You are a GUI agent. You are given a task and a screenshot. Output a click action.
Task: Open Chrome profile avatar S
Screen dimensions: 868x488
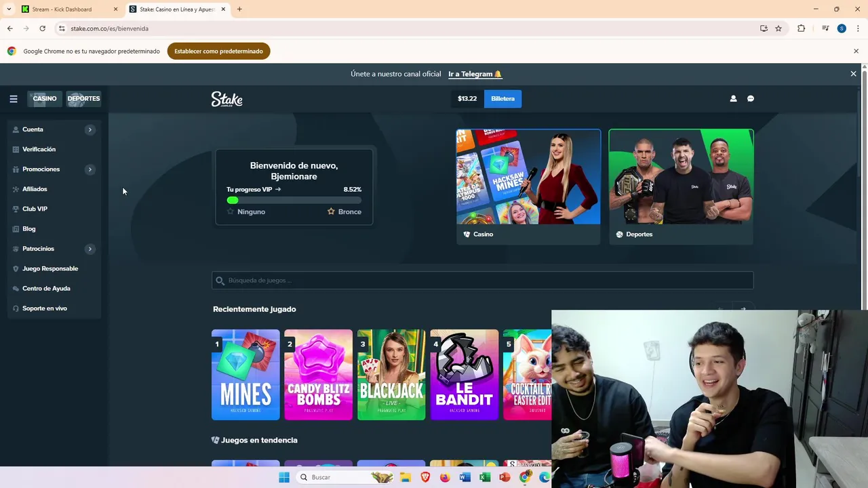842,28
